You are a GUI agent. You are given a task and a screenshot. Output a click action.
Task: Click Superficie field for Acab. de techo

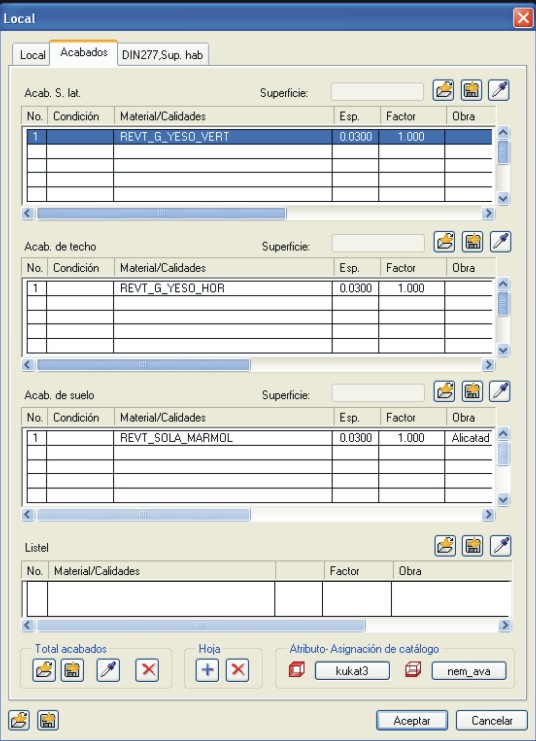378,244
